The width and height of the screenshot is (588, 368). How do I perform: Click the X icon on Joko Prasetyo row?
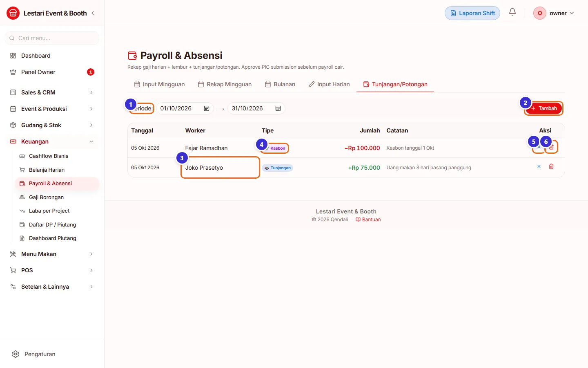[539, 166]
